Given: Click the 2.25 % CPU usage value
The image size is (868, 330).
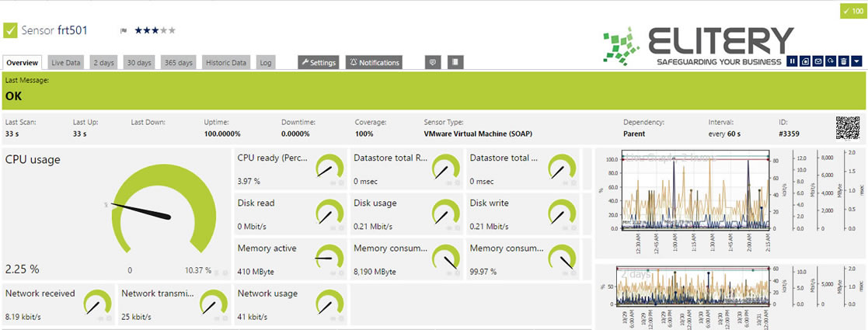Looking at the screenshot, I should click(22, 269).
